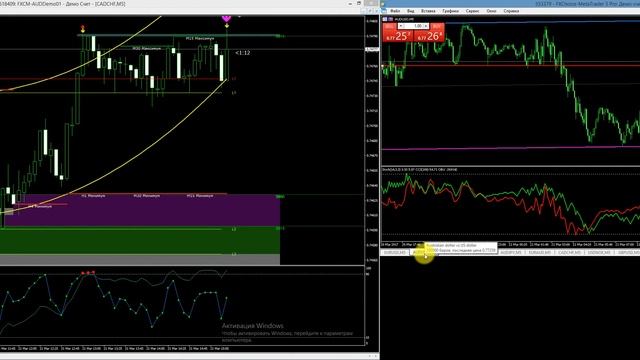640x360 pixels.
Task: Click the first chart icon beside AUDUSD,M5 title
Action: (384, 19)
